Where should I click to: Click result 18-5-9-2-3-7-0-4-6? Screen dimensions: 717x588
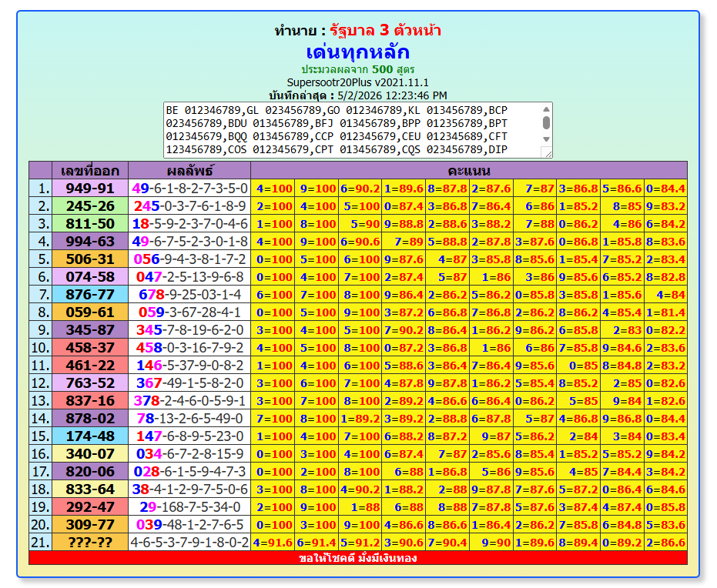coord(189,224)
